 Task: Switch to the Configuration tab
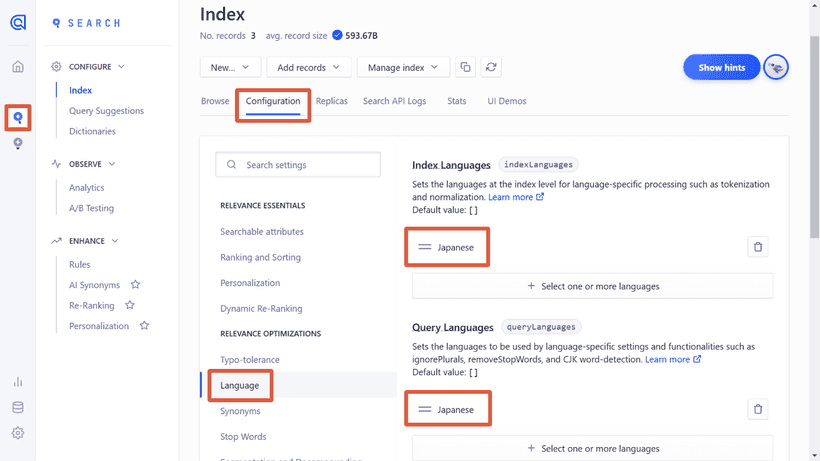(273, 101)
